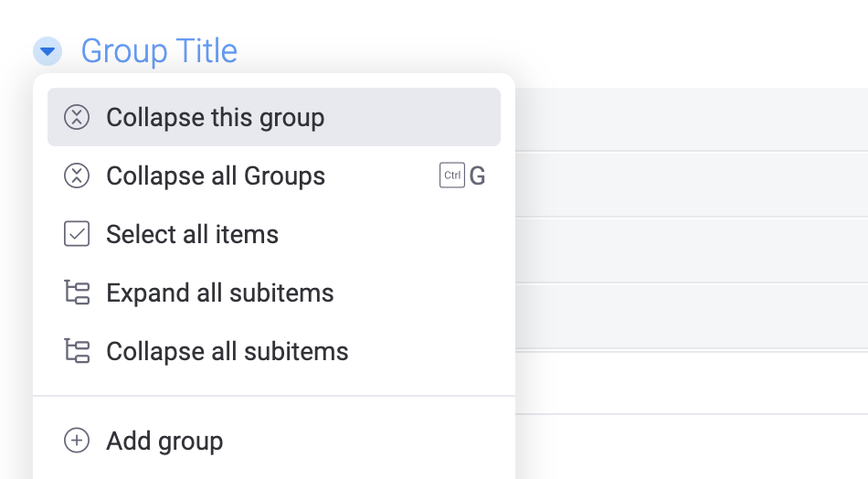The height and width of the screenshot is (479, 868).
Task: Choose the Collapse this group menu entry
Action: point(215,118)
